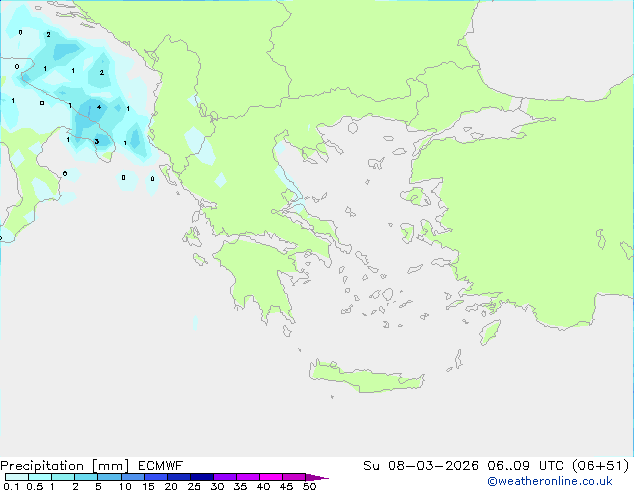Click the legend label '20'
This screenshot has height=490, width=634.
[x=171, y=486]
